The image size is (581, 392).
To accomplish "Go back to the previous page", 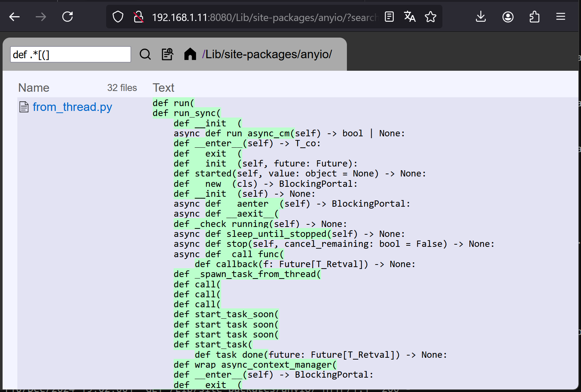I will coord(14,17).
